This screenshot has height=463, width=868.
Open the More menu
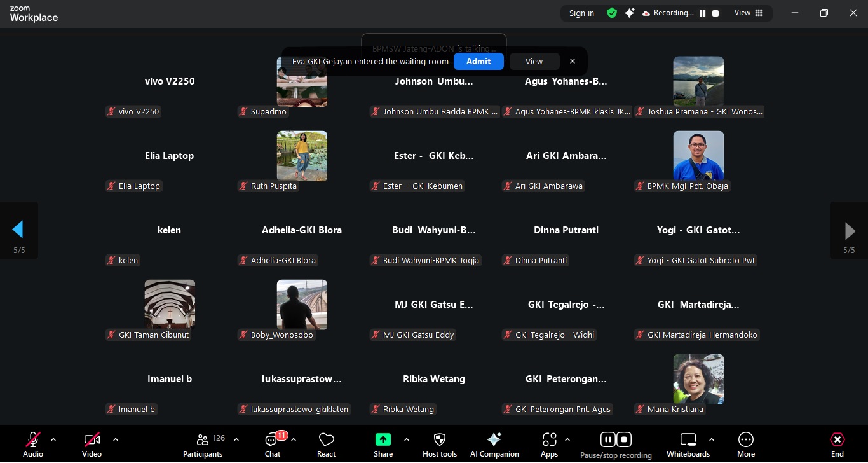click(745, 439)
